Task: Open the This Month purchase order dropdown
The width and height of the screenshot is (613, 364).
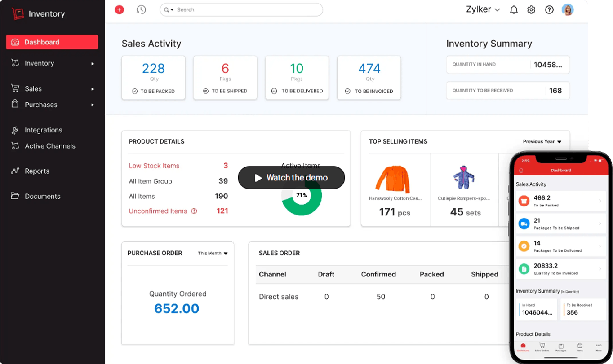Action: 213,253
